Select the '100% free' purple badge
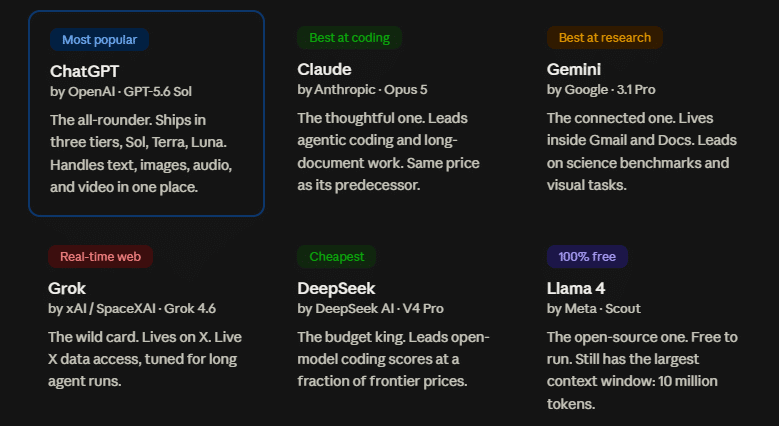The image size is (779, 426). click(587, 256)
